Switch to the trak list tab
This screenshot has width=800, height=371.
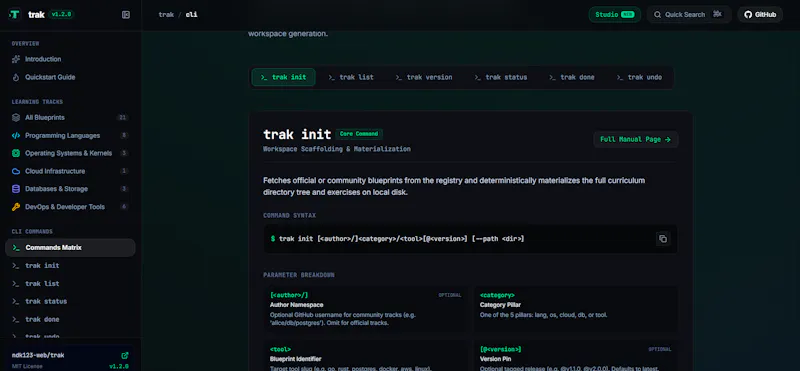click(x=351, y=78)
